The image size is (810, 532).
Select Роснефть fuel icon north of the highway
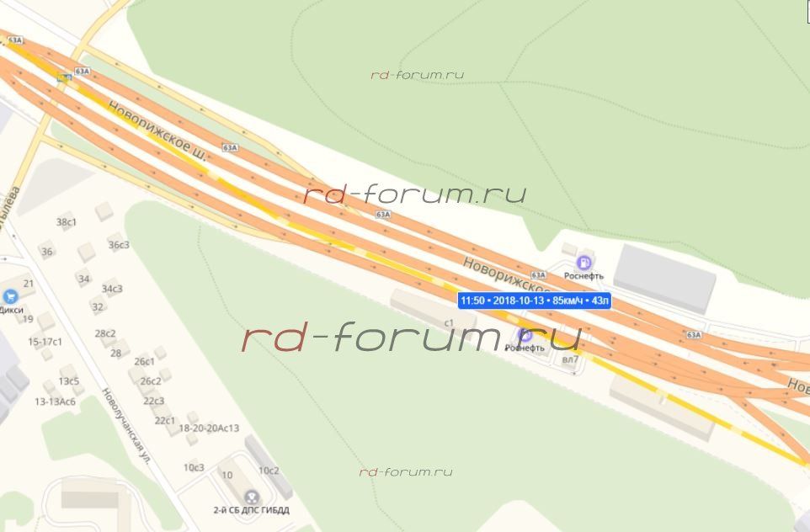point(584,263)
